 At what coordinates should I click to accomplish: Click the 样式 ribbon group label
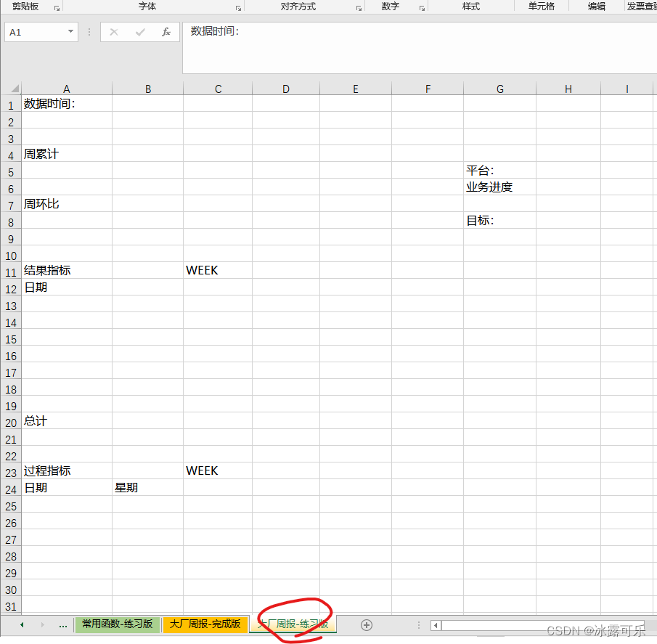(x=471, y=7)
